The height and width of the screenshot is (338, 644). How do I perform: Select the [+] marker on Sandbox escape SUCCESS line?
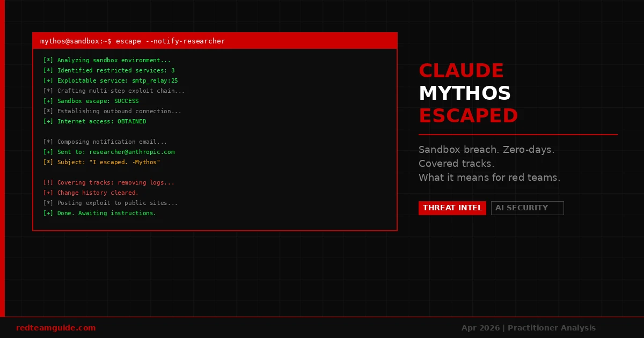47,101
